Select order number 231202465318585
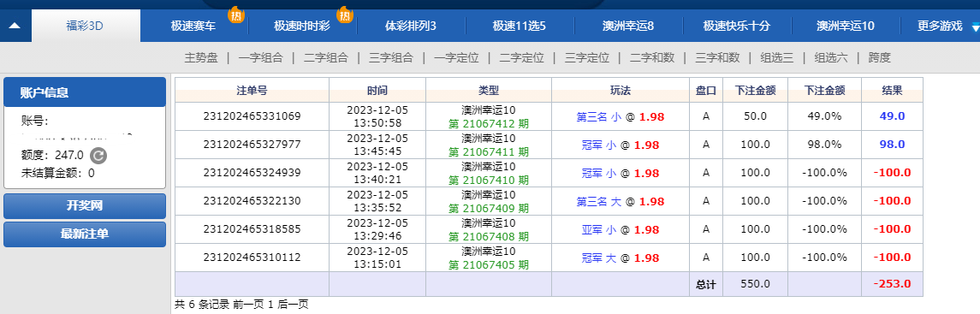The height and width of the screenshot is (314, 980). pyautogui.click(x=252, y=229)
